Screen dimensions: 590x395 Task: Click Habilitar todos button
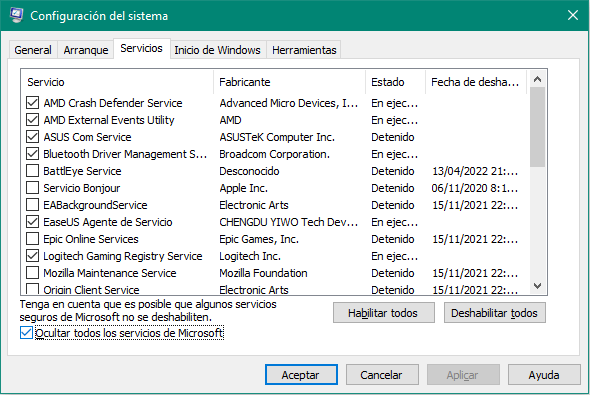coord(383,313)
